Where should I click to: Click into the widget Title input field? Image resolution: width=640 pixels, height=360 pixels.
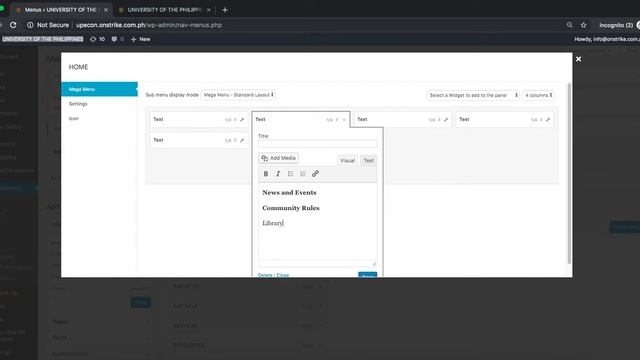[318, 144]
